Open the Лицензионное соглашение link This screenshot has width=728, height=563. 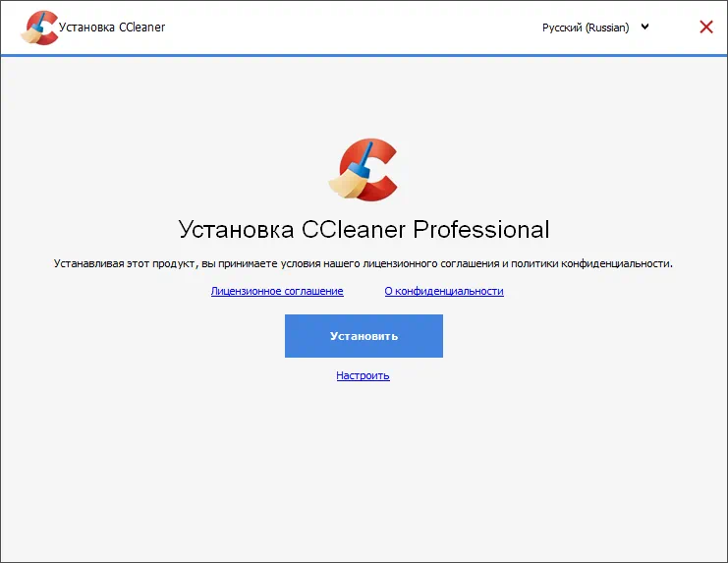tap(277, 291)
